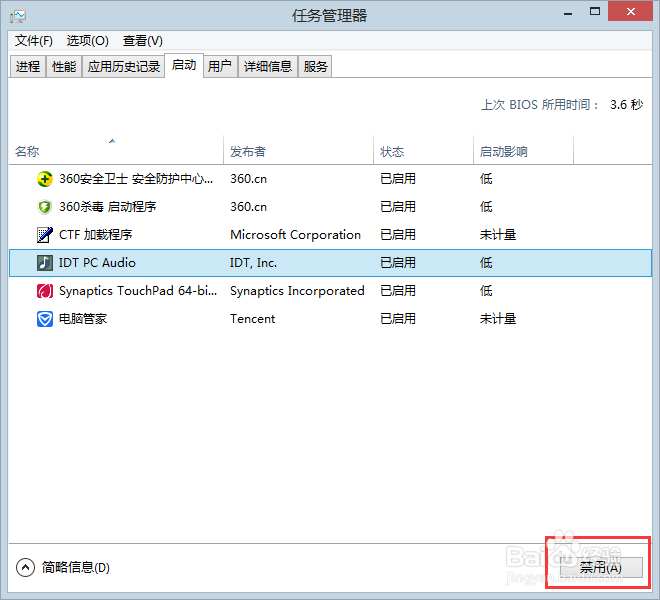Collapse to 简略信息 using the arrow icon

(x=25, y=568)
